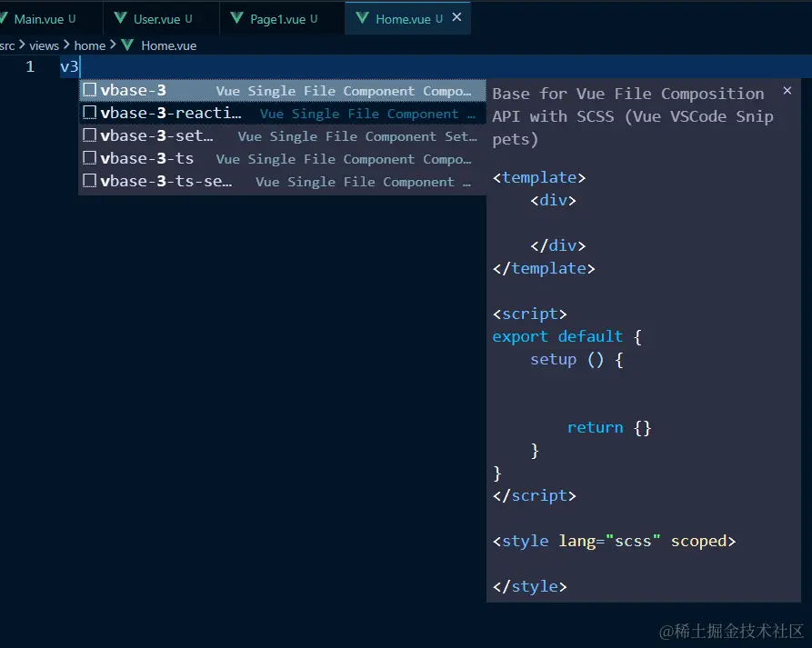The image size is (812, 648).
Task: Click the snippet icon beside vbase-3-set…
Action: [x=90, y=135]
